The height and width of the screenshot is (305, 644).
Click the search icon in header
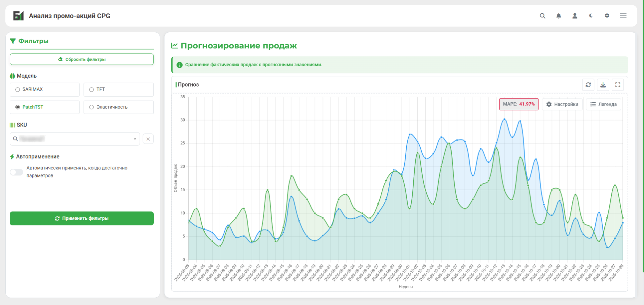(542, 16)
